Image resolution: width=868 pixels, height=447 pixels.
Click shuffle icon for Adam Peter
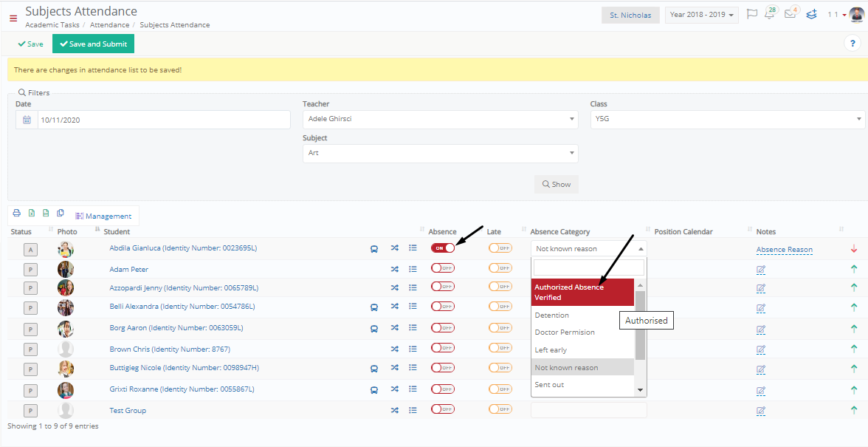pos(395,269)
